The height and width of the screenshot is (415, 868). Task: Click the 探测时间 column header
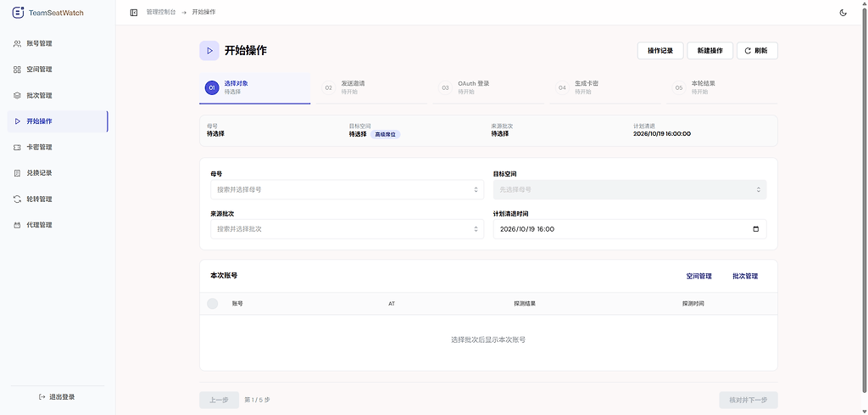[x=693, y=304]
